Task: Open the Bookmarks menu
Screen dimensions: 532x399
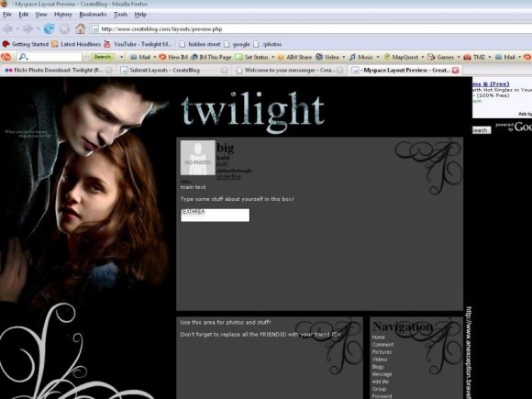Action: click(x=93, y=15)
